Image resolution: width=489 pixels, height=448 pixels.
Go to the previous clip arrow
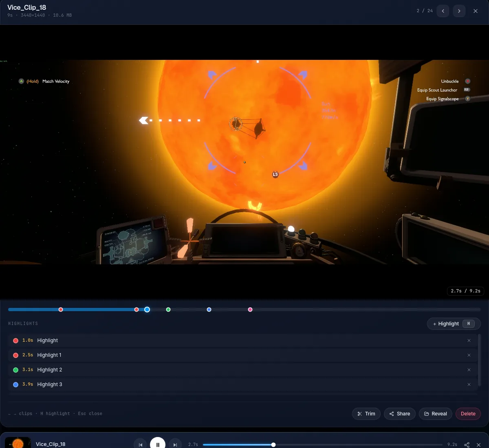pos(443,11)
